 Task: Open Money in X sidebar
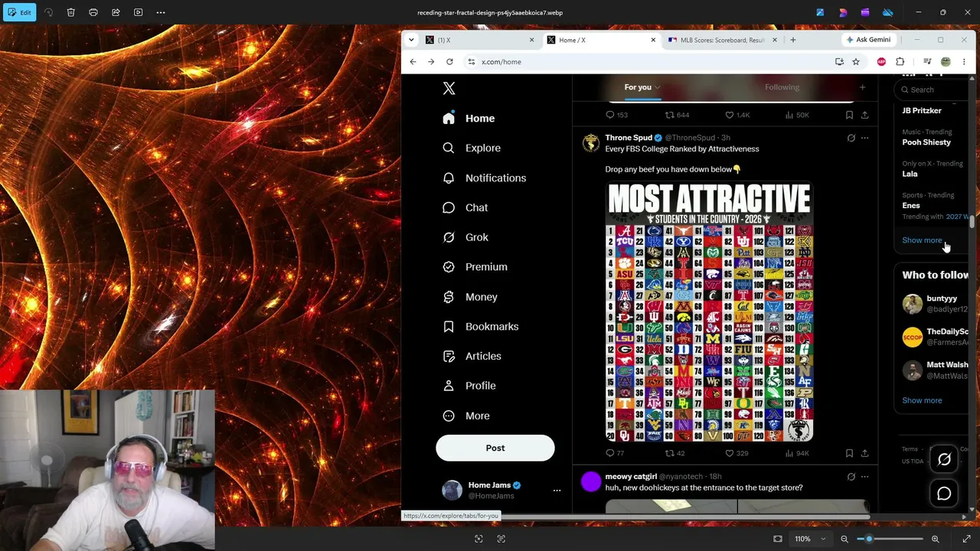pos(470,297)
